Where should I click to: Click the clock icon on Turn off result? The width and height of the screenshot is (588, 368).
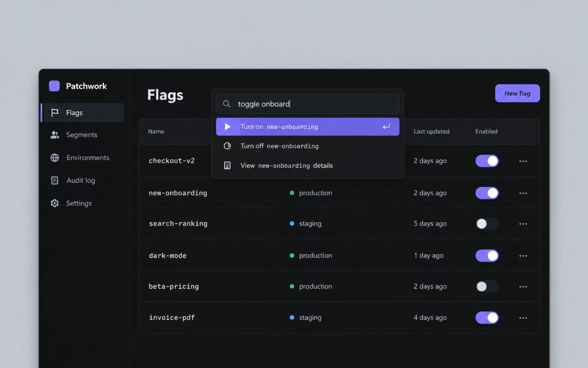pyautogui.click(x=227, y=146)
